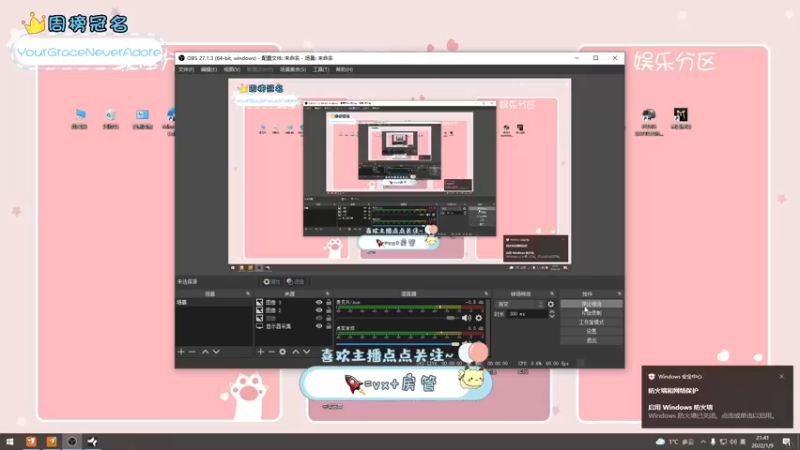Open 滤镜 filters button above sources
The height and width of the screenshot is (450, 800).
coord(295,282)
